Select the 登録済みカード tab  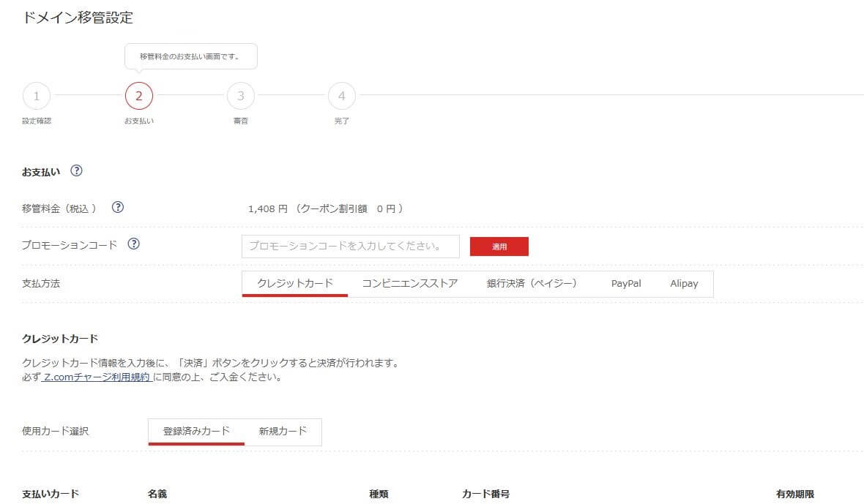tap(196, 432)
